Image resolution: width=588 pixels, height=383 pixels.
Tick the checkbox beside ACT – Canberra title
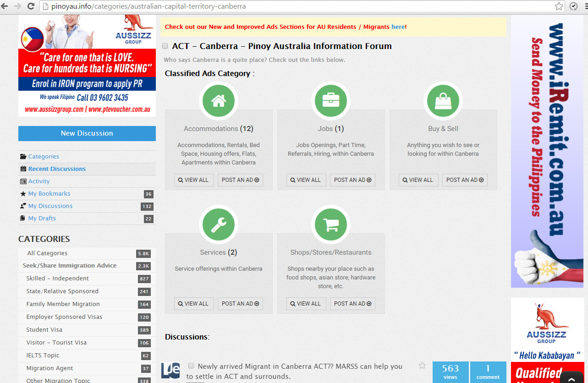pyautogui.click(x=165, y=46)
